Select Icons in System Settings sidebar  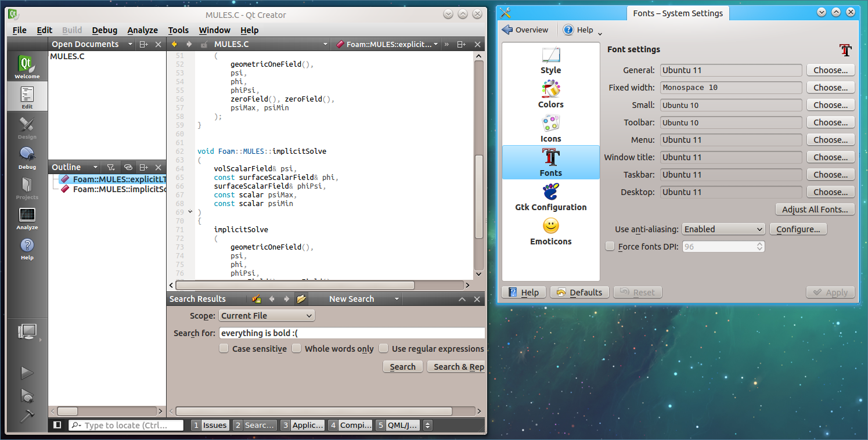[x=550, y=129]
